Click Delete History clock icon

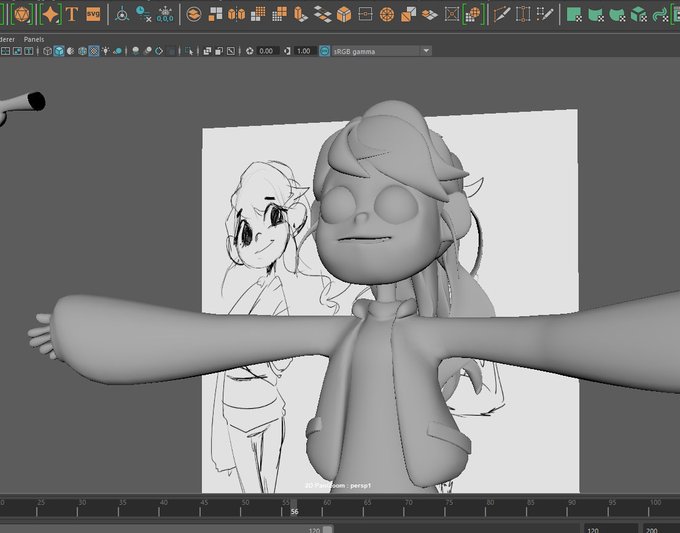click(x=143, y=14)
